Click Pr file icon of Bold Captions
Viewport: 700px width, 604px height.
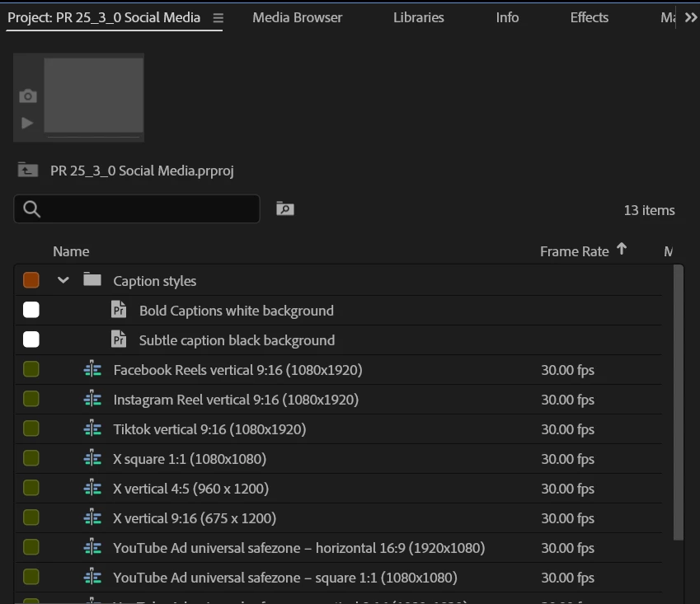tap(119, 310)
